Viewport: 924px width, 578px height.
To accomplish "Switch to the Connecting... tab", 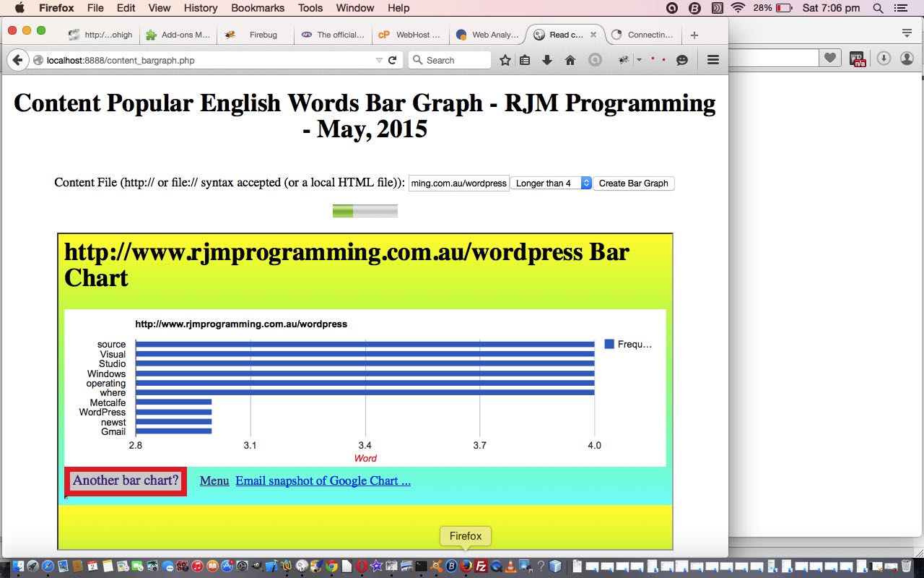I will pyautogui.click(x=642, y=35).
